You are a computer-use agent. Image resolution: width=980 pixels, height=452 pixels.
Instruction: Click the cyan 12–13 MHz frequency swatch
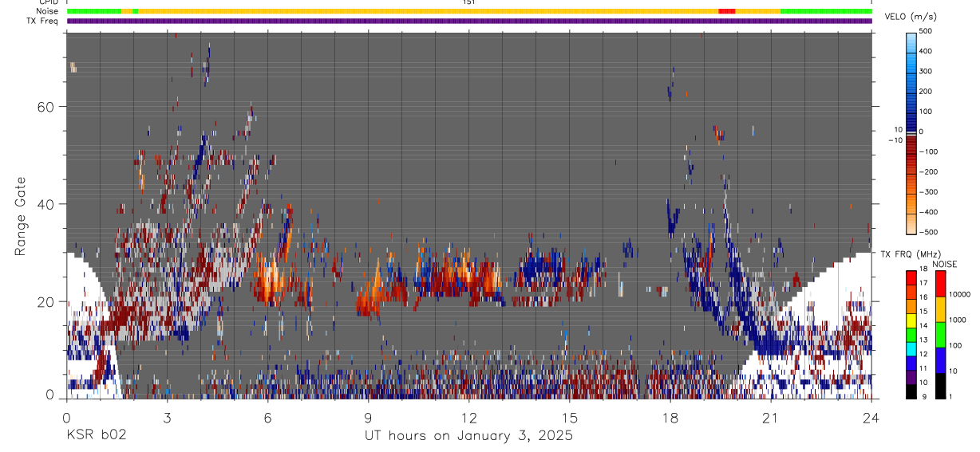coord(911,348)
